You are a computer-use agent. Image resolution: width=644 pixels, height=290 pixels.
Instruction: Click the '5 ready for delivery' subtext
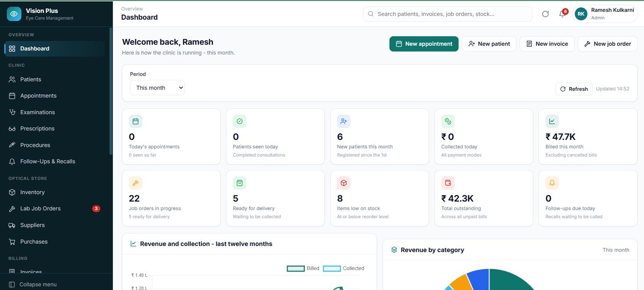tap(149, 217)
